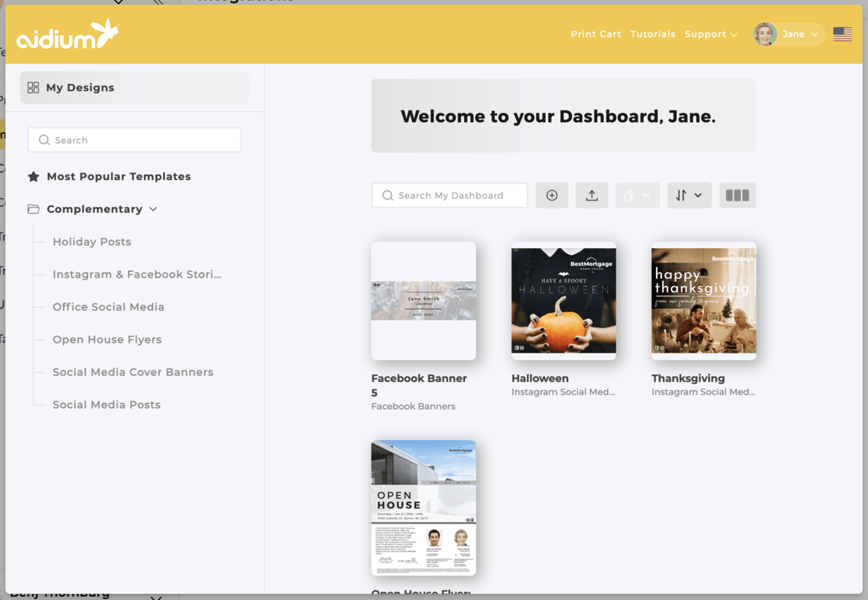Open the Halloween design thumbnail
Viewport: 868px width, 600px height.
pyautogui.click(x=564, y=300)
